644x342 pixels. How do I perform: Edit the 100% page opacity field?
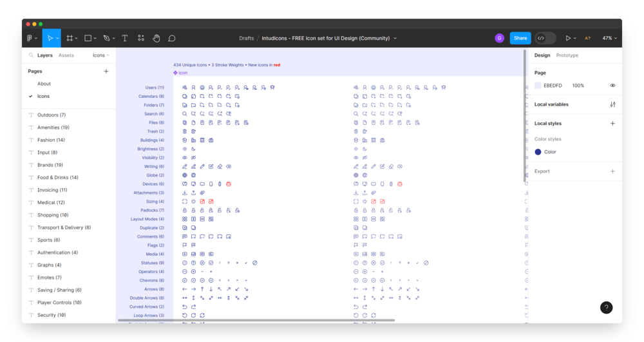[x=578, y=86]
